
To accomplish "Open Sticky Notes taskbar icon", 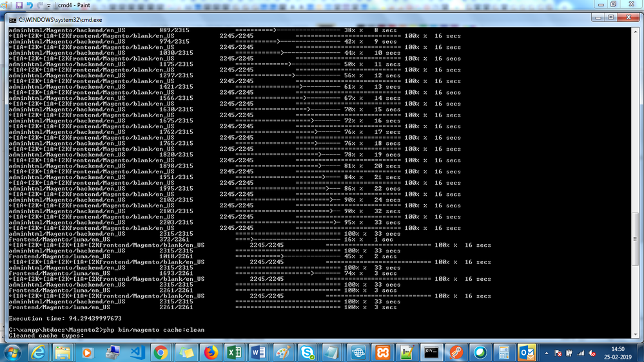I will pos(186,352).
